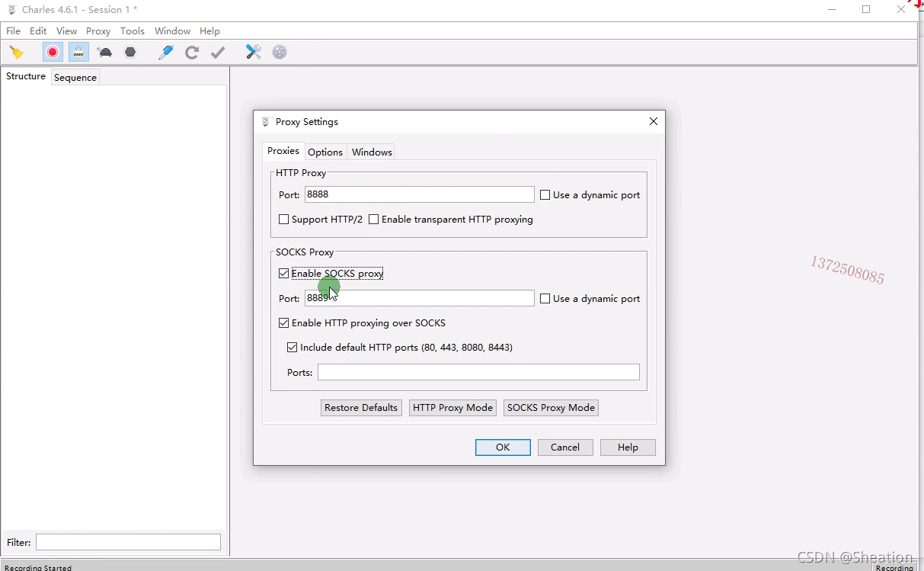Open settings gear toolbar icon
924x571 pixels.
tap(280, 52)
